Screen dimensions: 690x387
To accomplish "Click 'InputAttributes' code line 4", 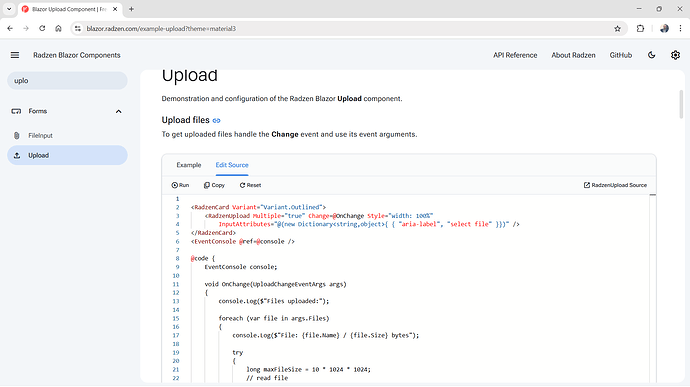I will tap(369, 225).
